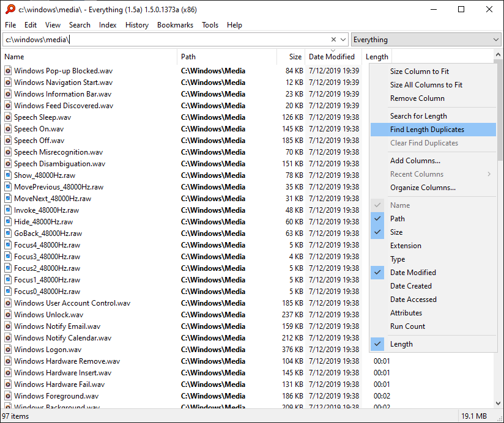
Task: Enable the Attributes column
Action: pos(433,313)
